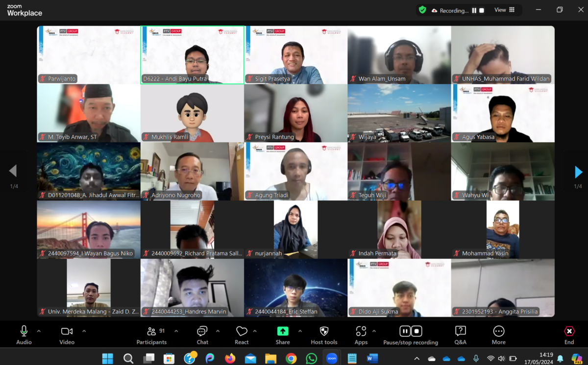
Task: Pause the recording in top bar
Action: [474, 10]
